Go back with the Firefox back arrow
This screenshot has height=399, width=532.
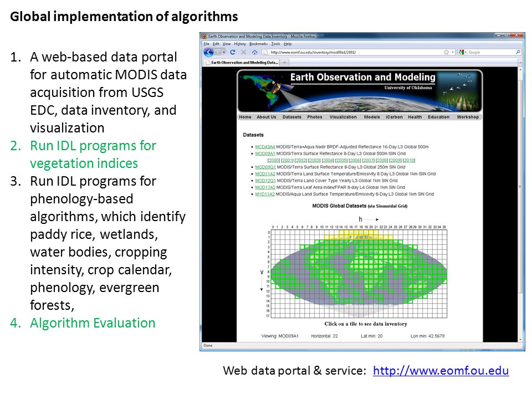208,52
